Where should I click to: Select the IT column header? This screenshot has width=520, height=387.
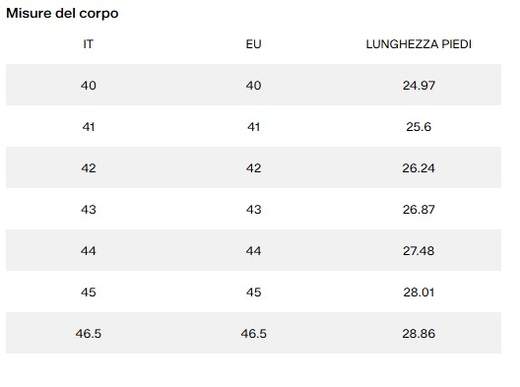tap(88, 44)
